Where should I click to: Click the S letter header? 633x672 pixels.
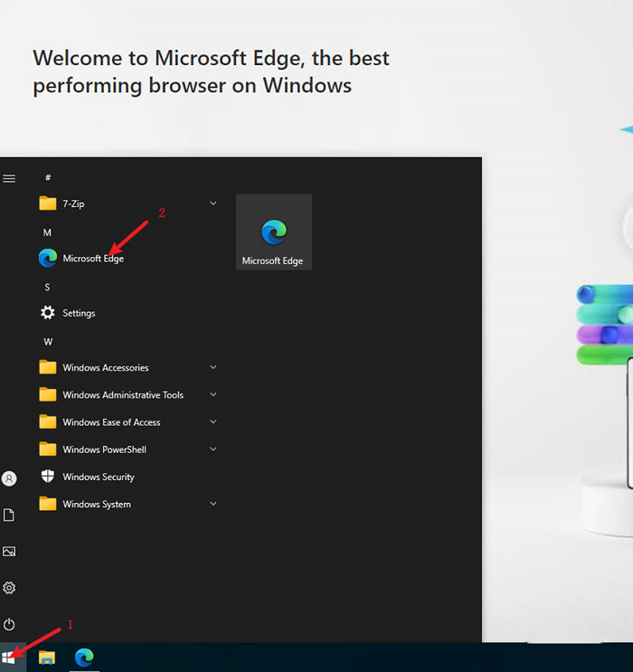[x=47, y=287]
